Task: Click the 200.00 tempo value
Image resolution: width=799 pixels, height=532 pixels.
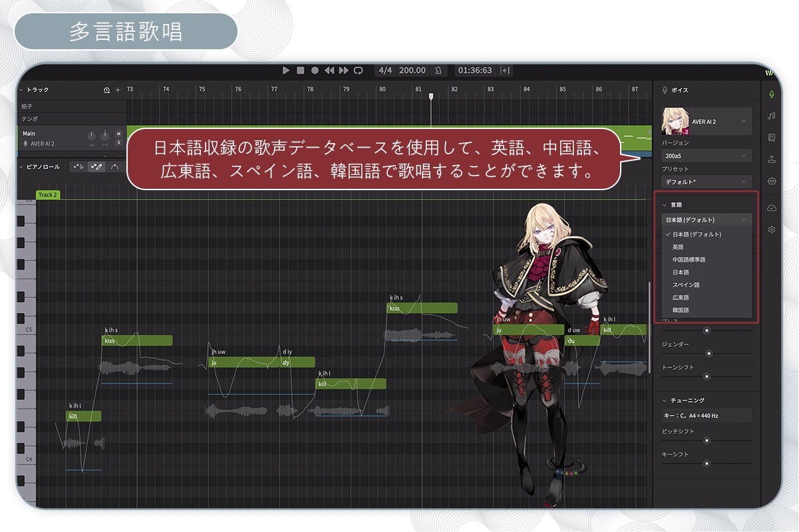Action: coord(412,70)
